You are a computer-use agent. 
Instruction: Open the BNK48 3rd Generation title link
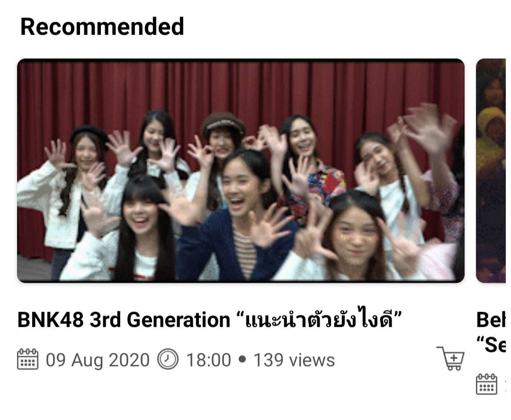tap(209, 319)
